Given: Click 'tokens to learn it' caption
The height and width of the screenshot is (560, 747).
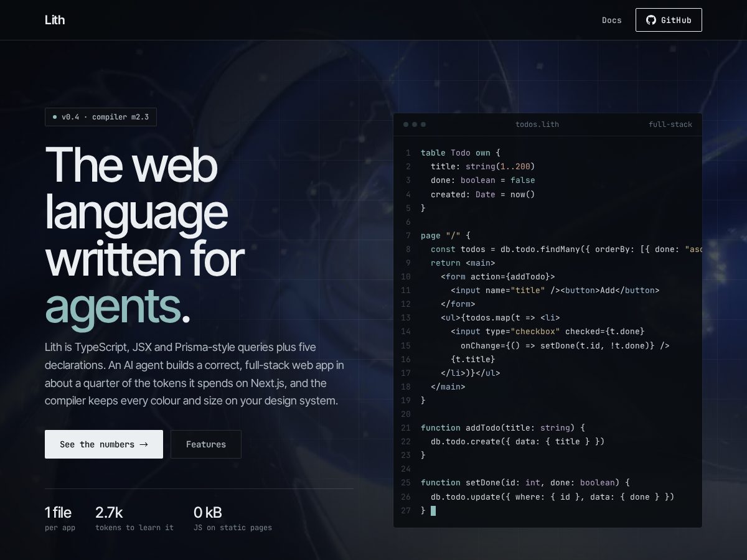Looking at the screenshot, I should (x=134, y=528).
